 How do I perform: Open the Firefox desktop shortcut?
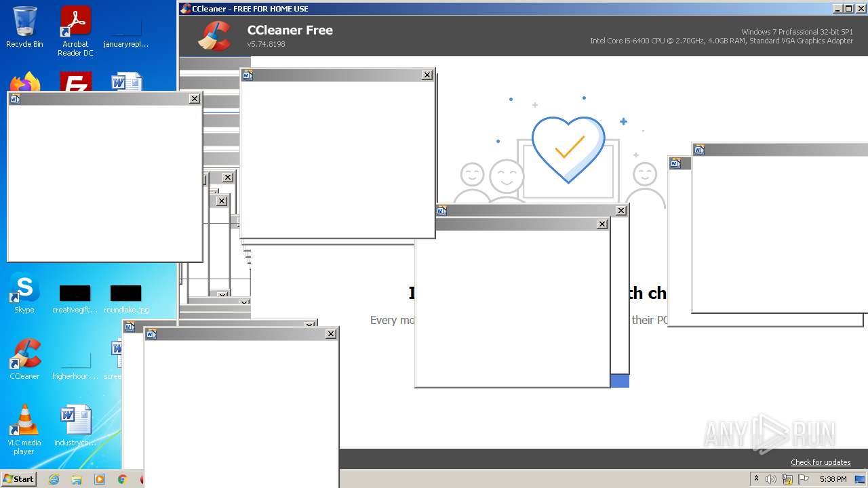coord(24,81)
